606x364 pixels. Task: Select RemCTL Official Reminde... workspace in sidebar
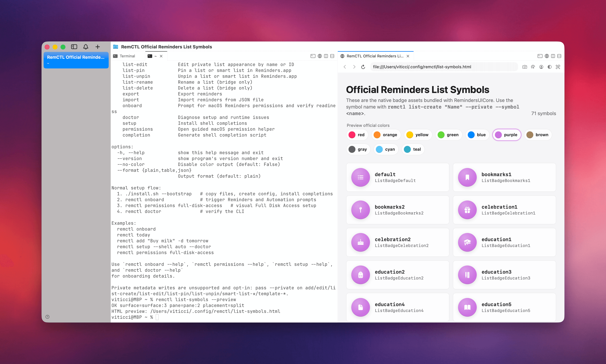point(76,60)
